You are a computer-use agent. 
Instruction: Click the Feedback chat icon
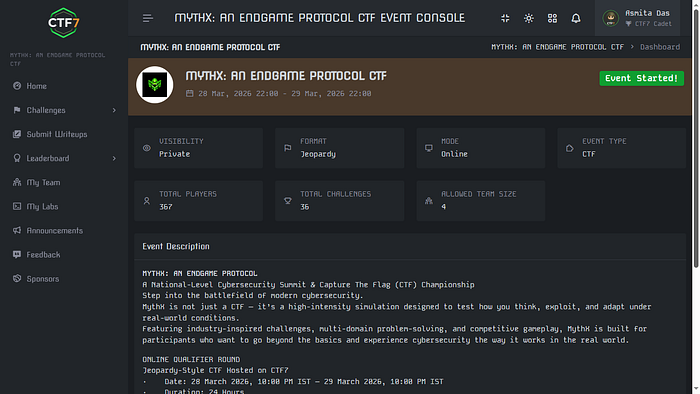pyautogui.click(x=17, y=254)
